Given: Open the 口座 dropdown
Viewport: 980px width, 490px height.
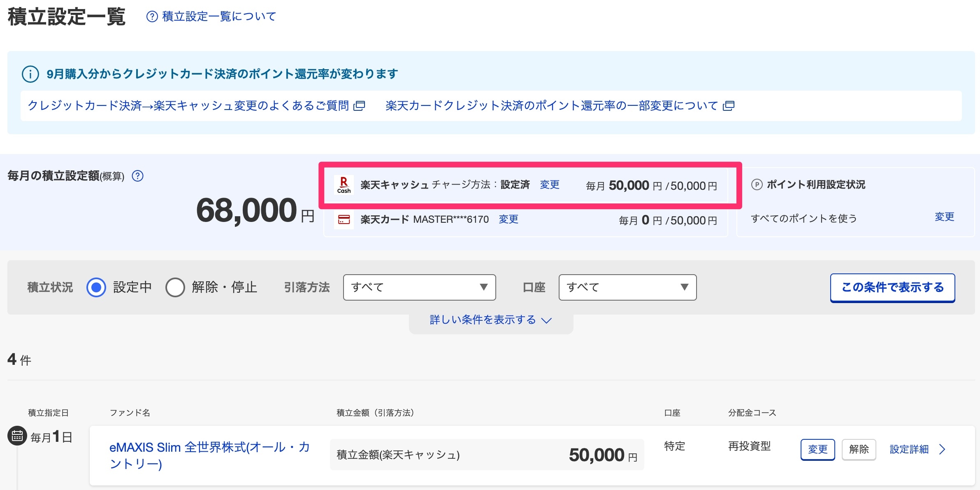Looking at the screenshot, I should point(627,287).
